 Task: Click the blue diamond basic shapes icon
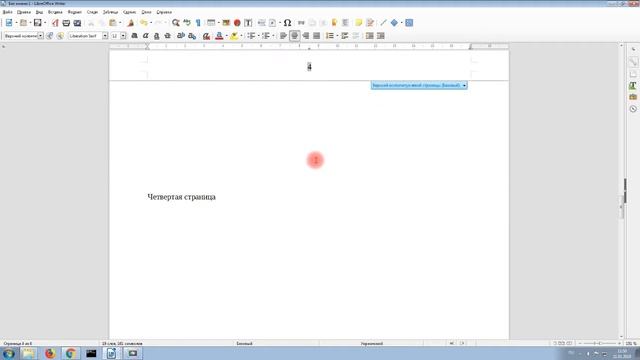click(x=394, y=23)
